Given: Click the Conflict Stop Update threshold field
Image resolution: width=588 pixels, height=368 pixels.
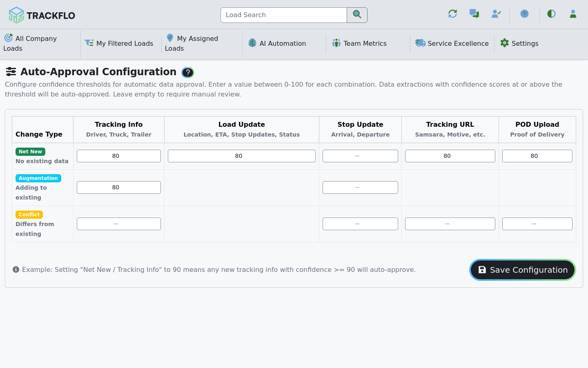Looking at the screenshot, I should 360,224.
